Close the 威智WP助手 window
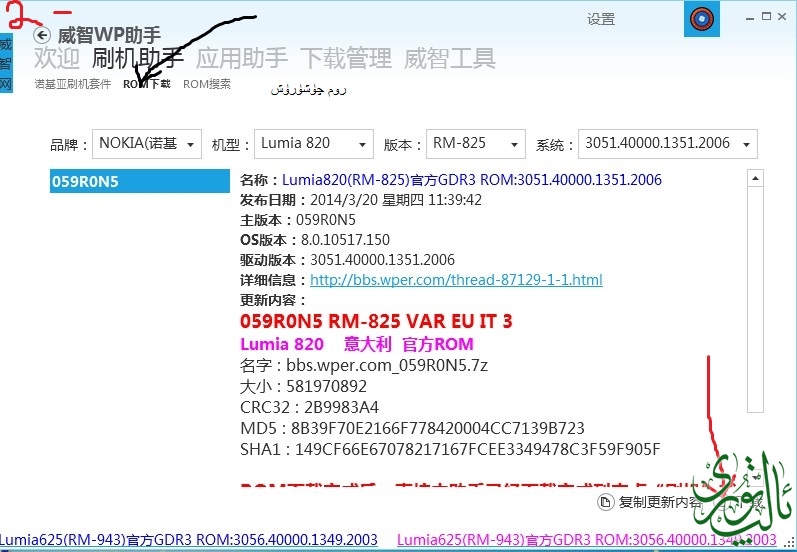Image resolution: width=797 pixels, height=552 pixels. pyautogui.click(x=782, y=17)
